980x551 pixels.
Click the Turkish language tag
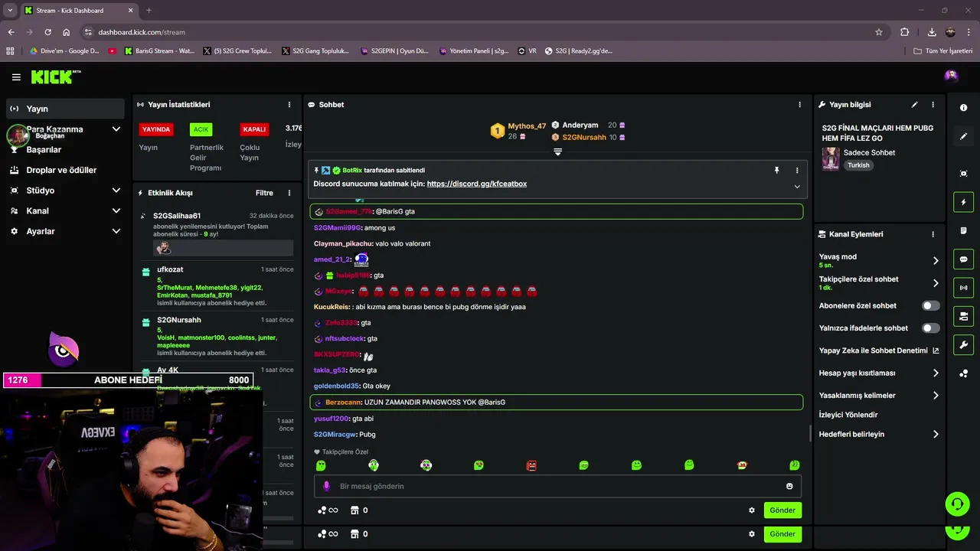point(858,165)
